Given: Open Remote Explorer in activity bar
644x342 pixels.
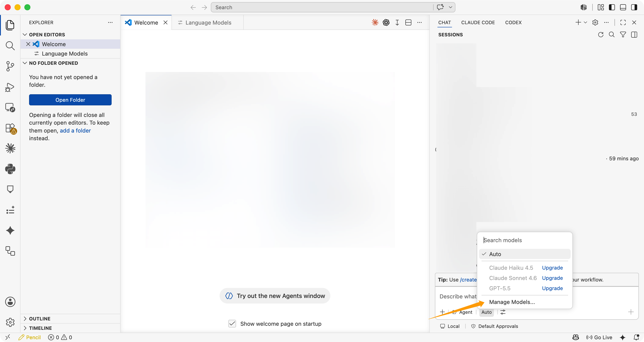Looking at the screenshot, I should [x=10, y=108].
